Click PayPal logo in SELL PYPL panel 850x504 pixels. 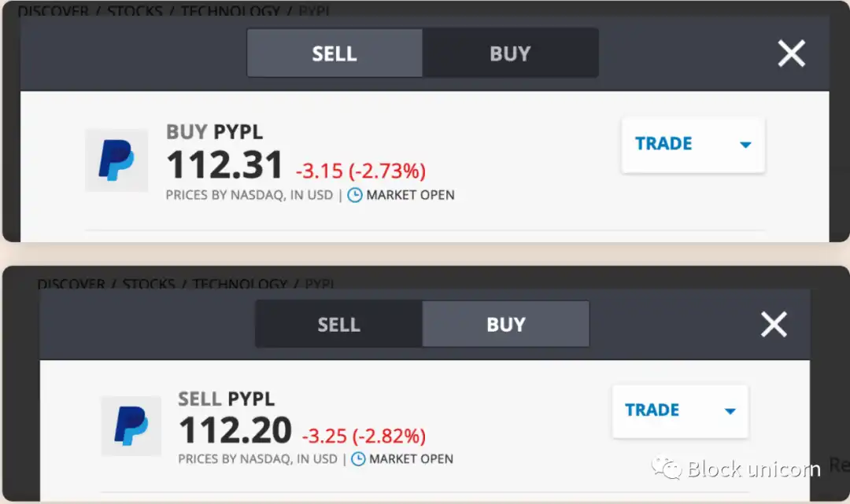coord(131,426)
